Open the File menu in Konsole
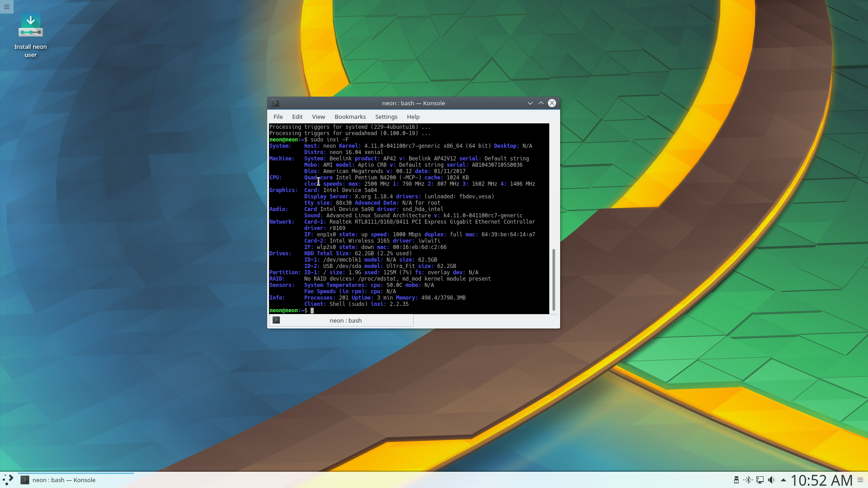This screenshot has height=488, width=868. click(x=278, y=117)
